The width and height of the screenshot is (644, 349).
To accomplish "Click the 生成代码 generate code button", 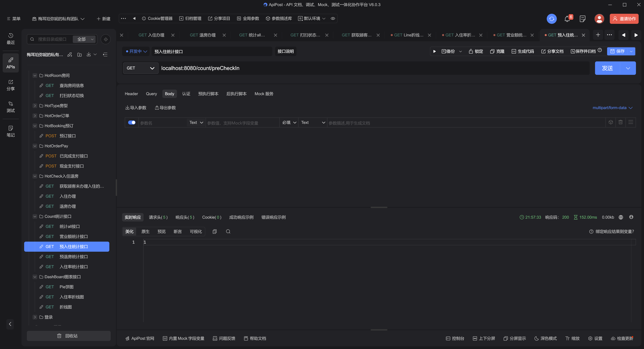I will (523, 51).
